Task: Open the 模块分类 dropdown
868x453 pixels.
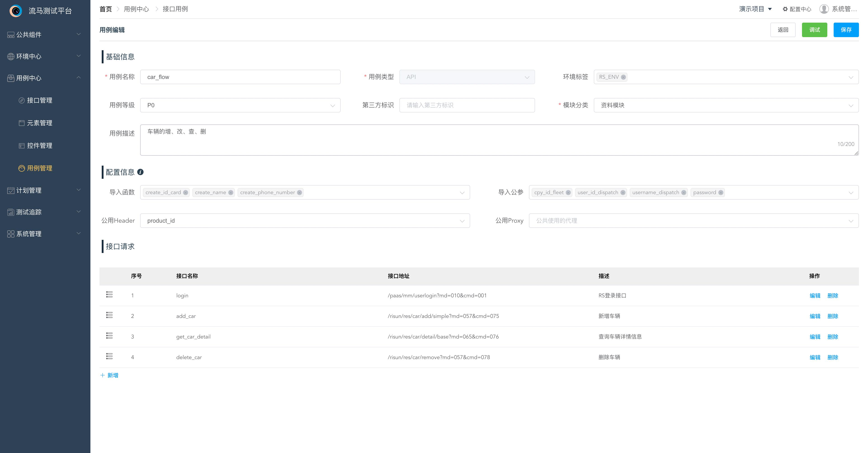Action: click(x=726, y=105)
